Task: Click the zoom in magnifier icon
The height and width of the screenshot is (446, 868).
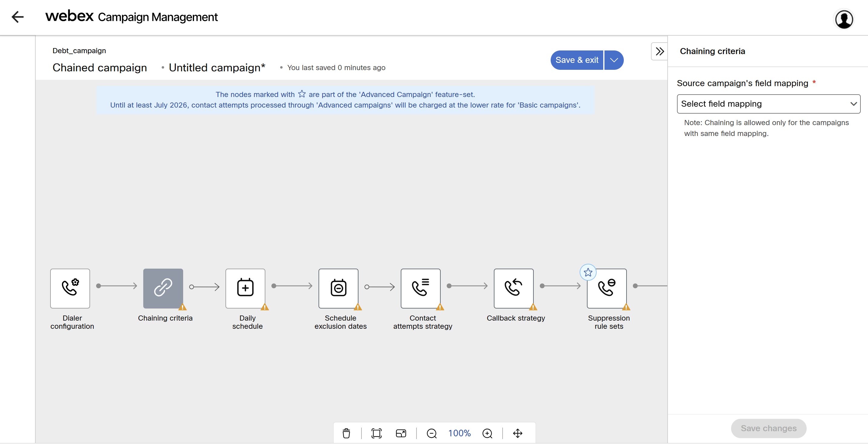Action: pyautogui.click(x=487, y=433)
